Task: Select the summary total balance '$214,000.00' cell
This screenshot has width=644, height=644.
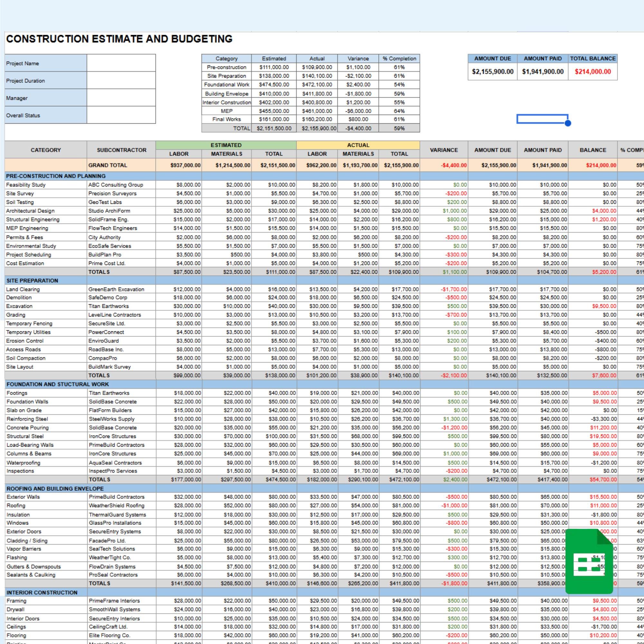Action: pyautogui.click(x=593, y=72)
